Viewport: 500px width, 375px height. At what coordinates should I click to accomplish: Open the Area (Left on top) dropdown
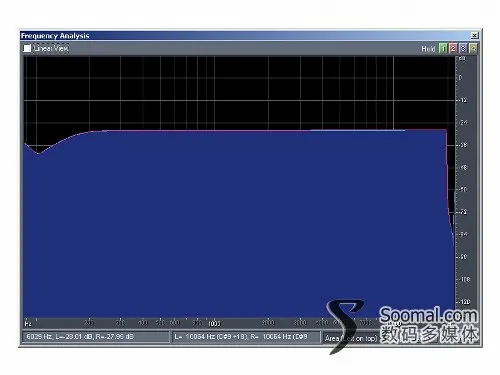coord(351,338)
